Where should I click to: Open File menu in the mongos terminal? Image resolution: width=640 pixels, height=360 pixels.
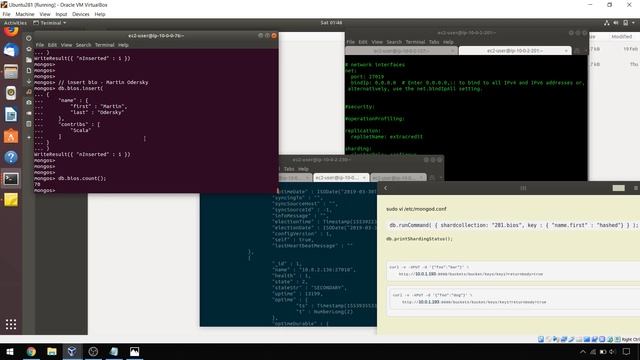point(40,45)
